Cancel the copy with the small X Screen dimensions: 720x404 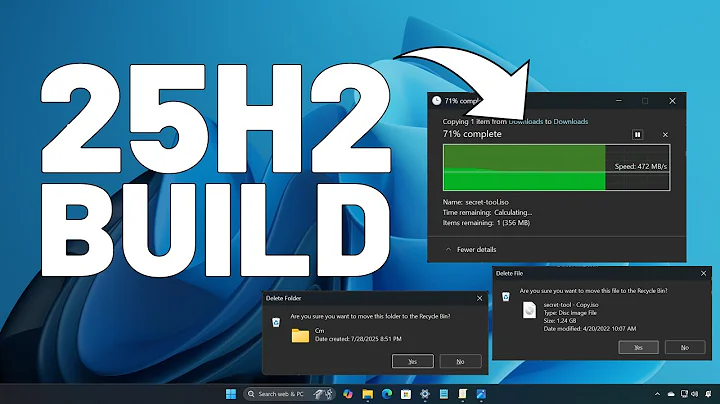[x=665, y=135]
